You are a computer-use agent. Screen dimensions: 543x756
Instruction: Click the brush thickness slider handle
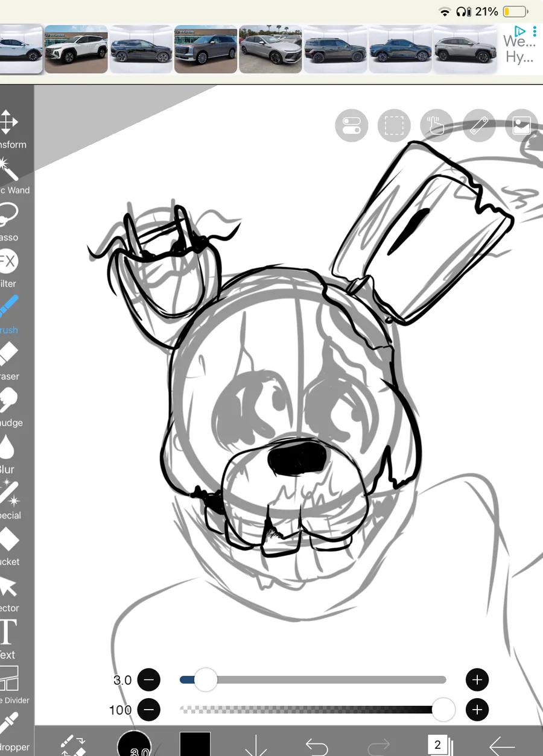click(206, 679)
